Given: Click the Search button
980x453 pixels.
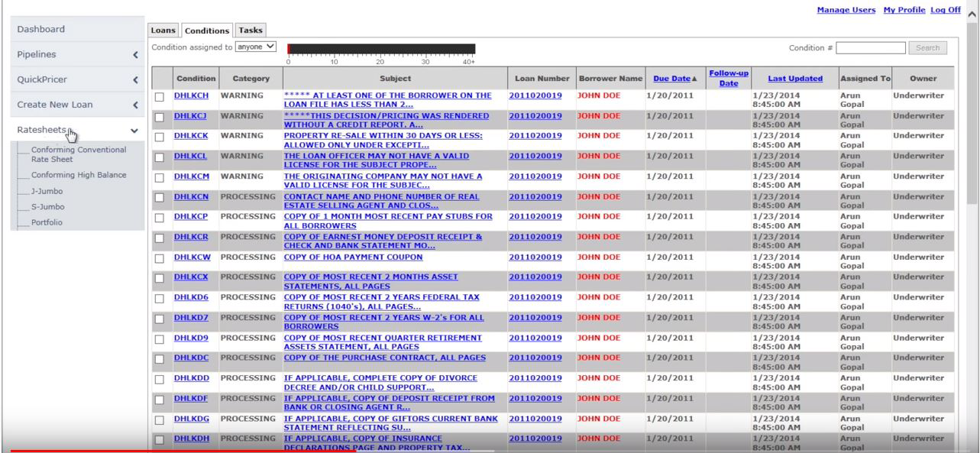Looking at the screenshot, I should (927, 48).
